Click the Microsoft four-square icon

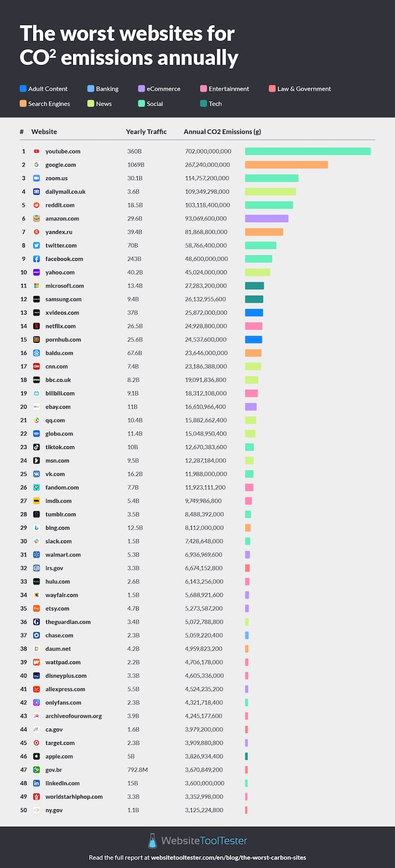36,286
